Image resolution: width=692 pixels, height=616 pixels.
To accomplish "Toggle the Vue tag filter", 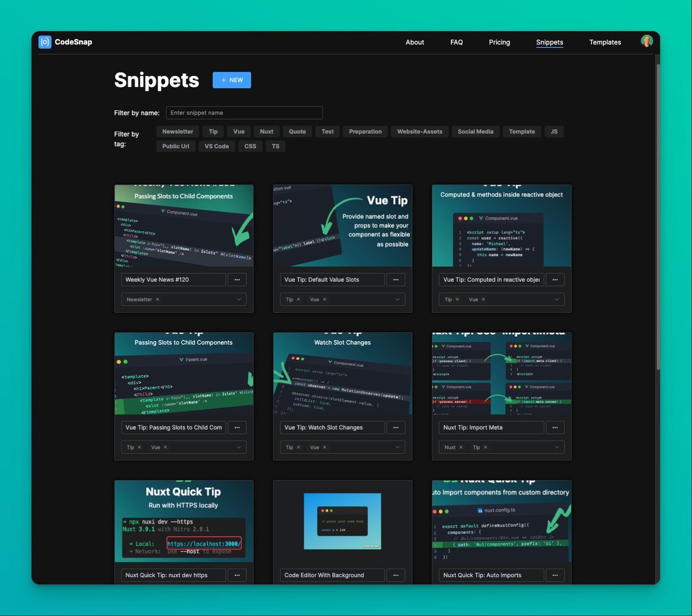I will 239,131.
